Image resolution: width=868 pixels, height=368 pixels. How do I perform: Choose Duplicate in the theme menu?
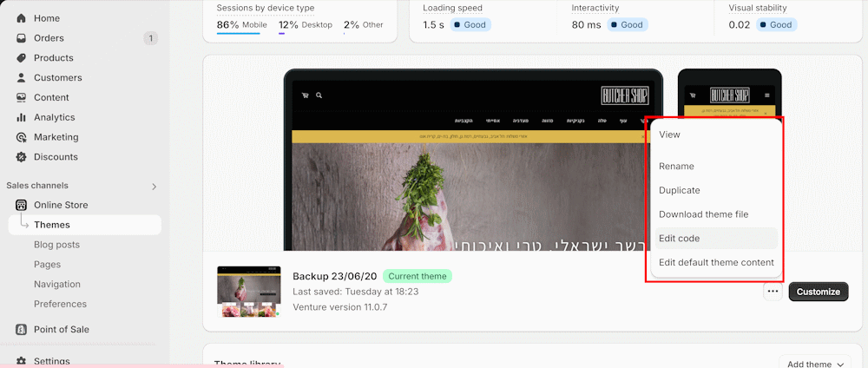point(679,190)
